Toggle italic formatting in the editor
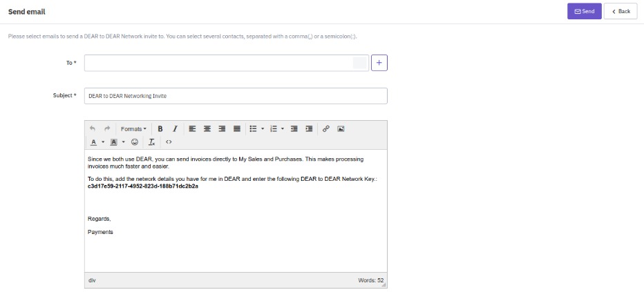The height and width of the screenshot is (292, 644). click(175, 129)
